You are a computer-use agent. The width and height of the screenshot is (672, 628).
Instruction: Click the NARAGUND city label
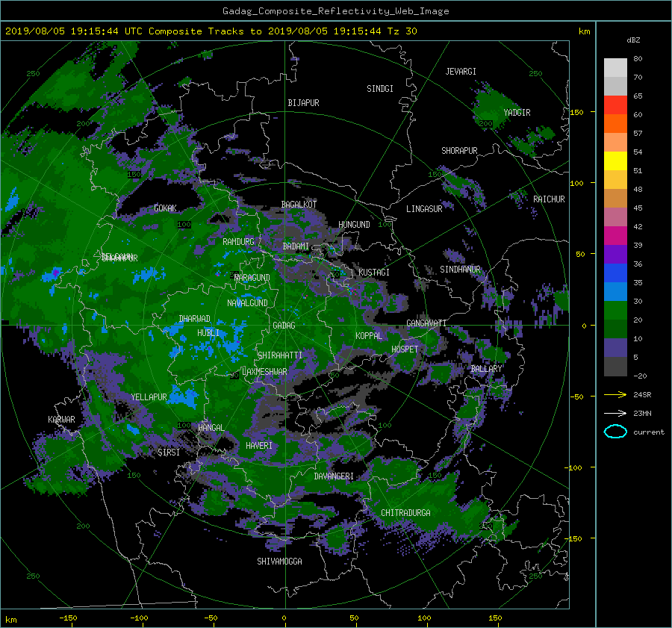click(x=252, y=278)
